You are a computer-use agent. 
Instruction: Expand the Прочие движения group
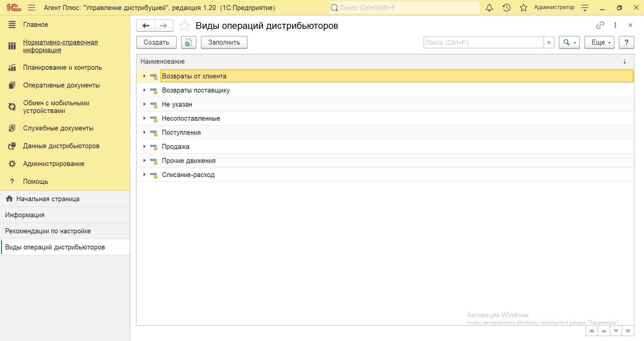point(144,161)
